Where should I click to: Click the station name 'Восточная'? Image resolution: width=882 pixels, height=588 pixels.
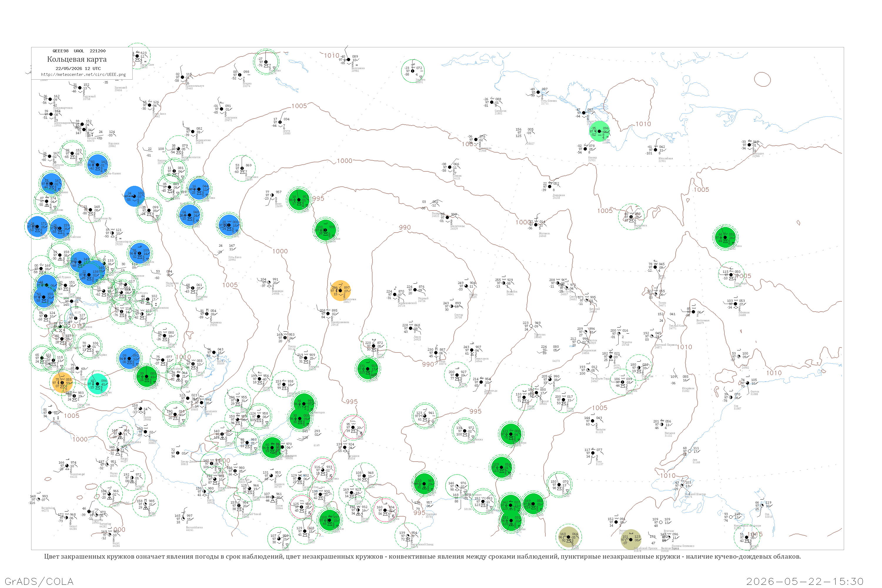point(703,320)
